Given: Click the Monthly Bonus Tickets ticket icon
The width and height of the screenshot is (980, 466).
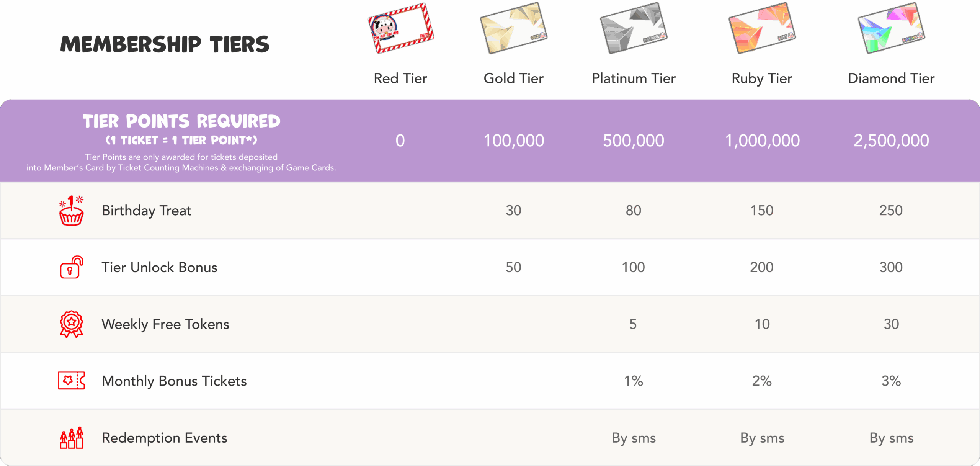Looking at the screenshot, I should click(x=71, y=381).
